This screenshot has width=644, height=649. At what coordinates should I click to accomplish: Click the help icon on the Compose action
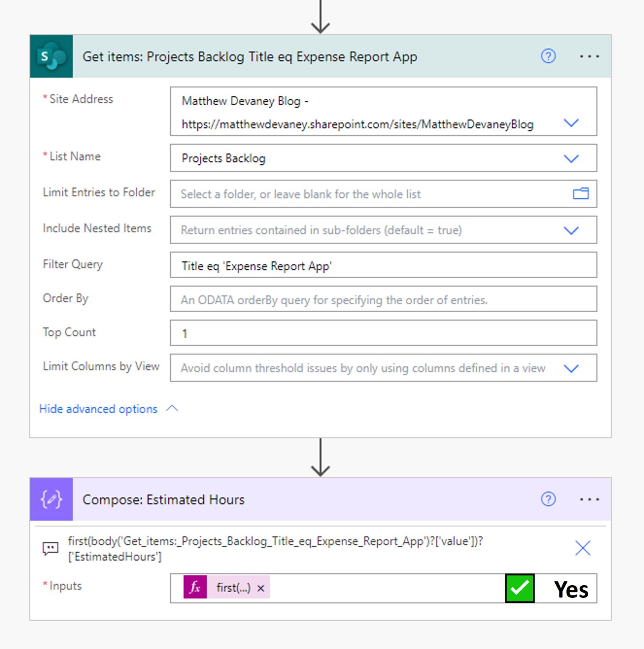548,499
